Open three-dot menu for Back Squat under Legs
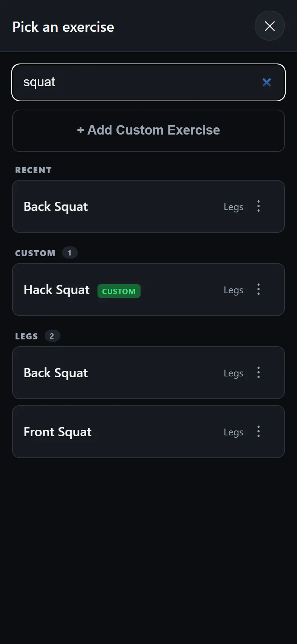The height and width of the screenshot is (644, 297). click(x=258, y=373)
